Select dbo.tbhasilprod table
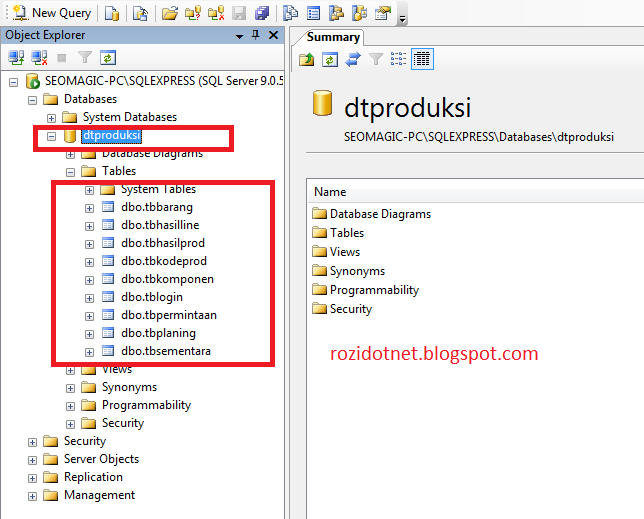The width and height of the screenshot is (644, 519). coord(163,243)
